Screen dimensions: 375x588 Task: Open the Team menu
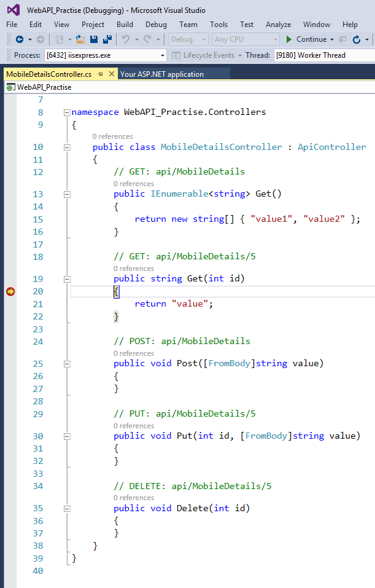pos(188,25)
